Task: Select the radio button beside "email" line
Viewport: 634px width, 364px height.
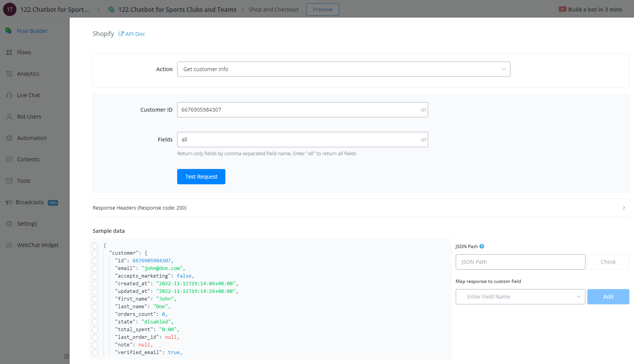Action: click(95, 268)
